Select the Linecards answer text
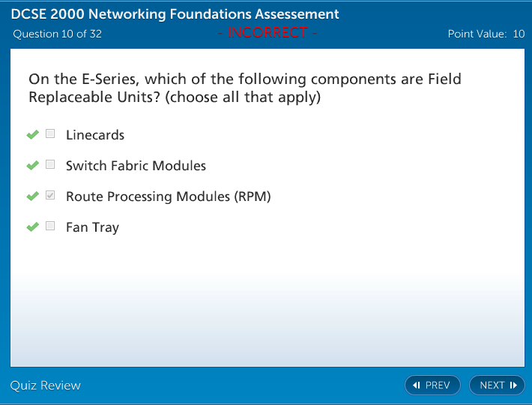Image resolution: width=532 pixels, height=405 pixels. tap(95, 135)
